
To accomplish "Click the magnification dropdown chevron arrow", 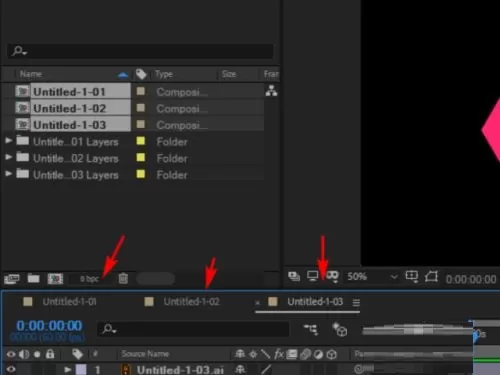I will (394, 277).
